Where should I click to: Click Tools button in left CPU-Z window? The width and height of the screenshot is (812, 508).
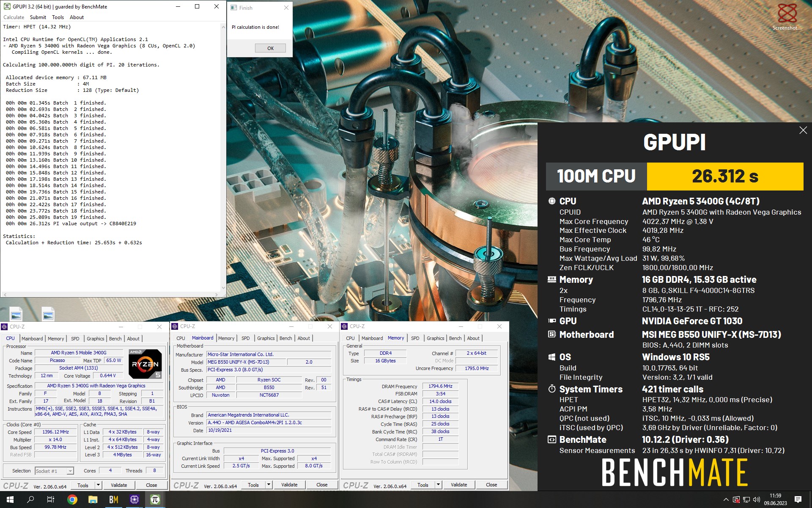pyautogui.click(x=83, y=485)
